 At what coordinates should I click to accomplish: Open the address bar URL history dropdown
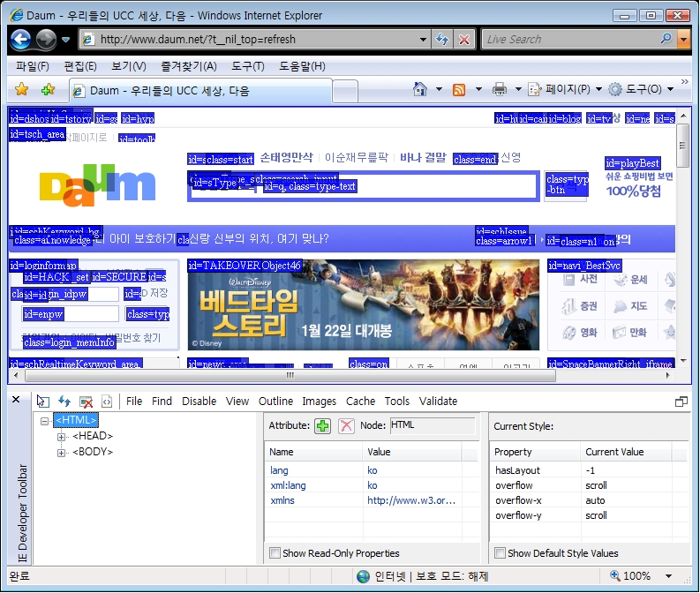[x=423, y=39]
